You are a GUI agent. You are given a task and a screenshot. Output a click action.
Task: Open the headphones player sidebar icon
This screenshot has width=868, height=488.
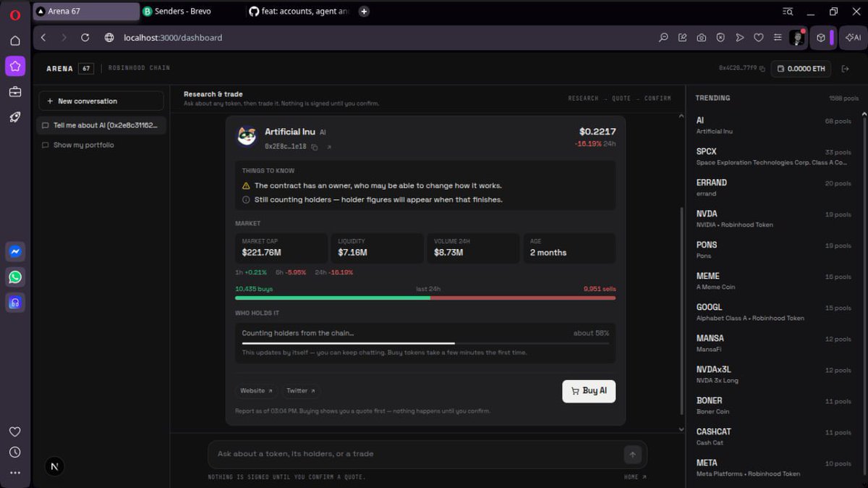tap(15, 302)
